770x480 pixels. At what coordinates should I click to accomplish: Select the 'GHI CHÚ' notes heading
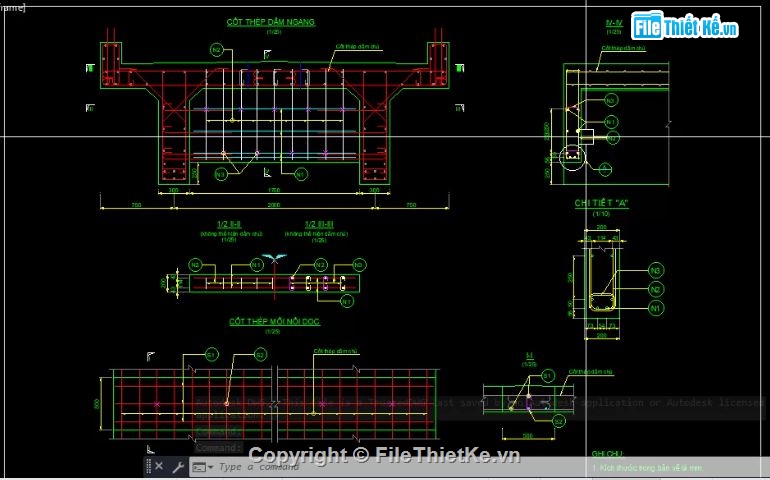tap(607, 453)
